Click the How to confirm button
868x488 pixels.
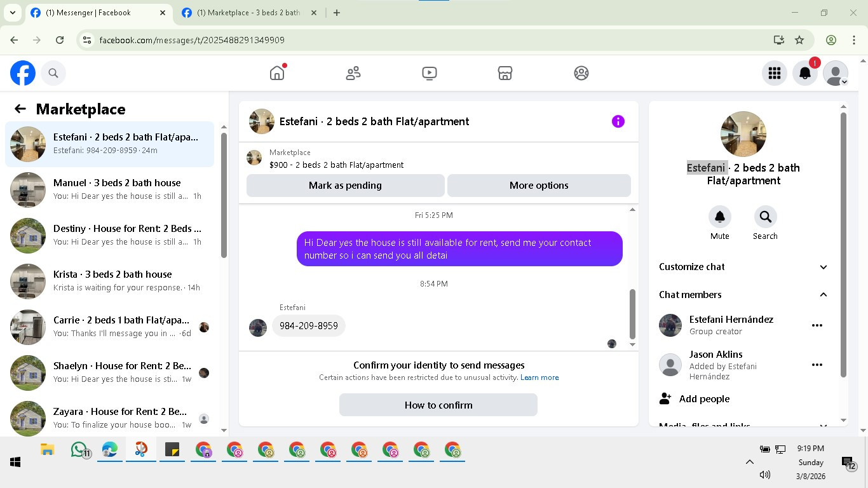click(438, 405)
